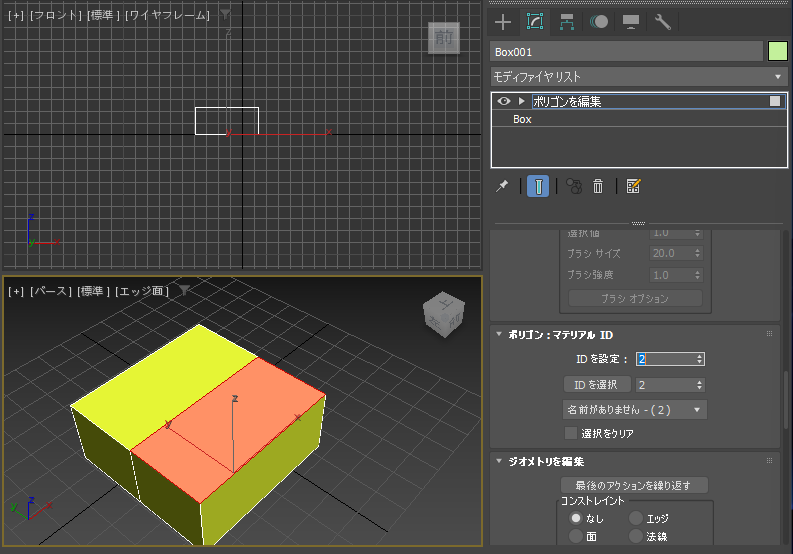This screenshot has height=554, width=793.
Task: Click the dotted handle below the modifier stack
Action: (x=639, y=223)
